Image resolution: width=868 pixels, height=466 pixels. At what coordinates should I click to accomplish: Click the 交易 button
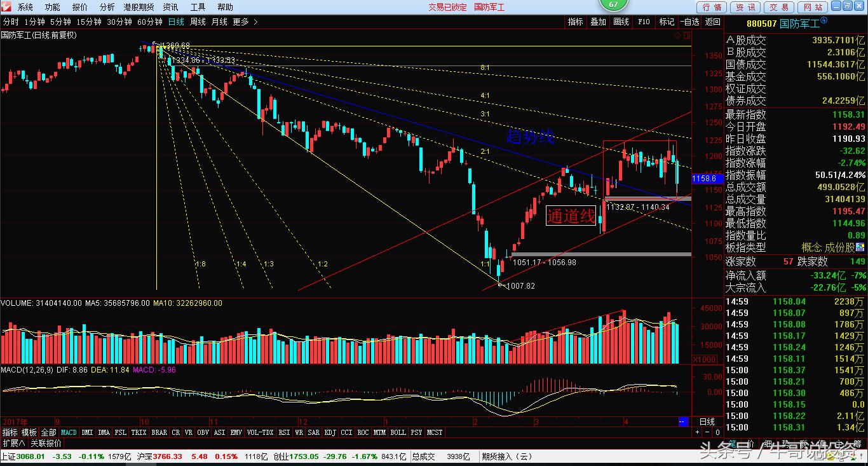779,7
